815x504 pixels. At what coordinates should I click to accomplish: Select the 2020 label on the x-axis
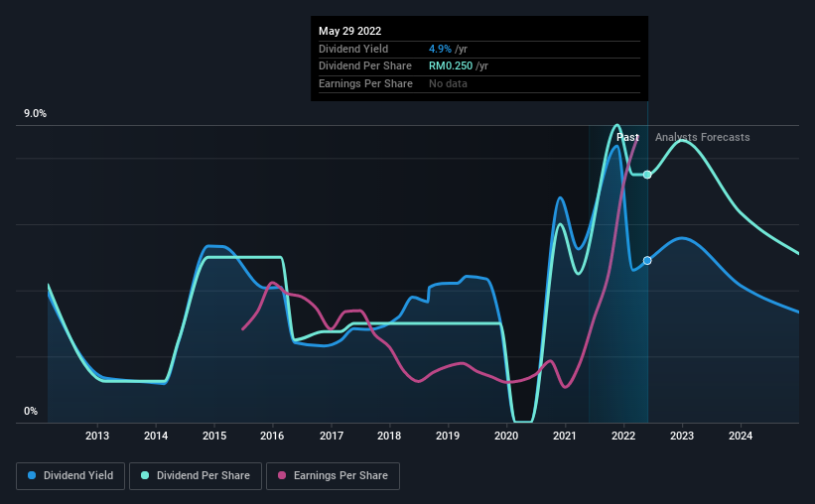click(507, 437)
